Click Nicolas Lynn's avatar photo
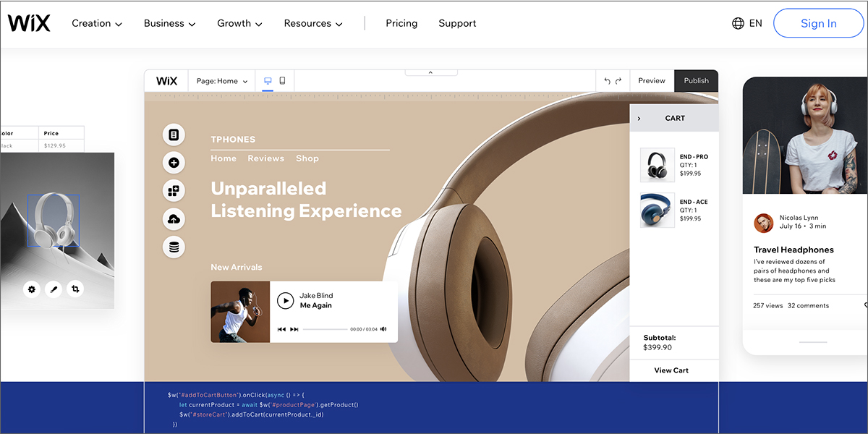 click(x=763, y=223)
